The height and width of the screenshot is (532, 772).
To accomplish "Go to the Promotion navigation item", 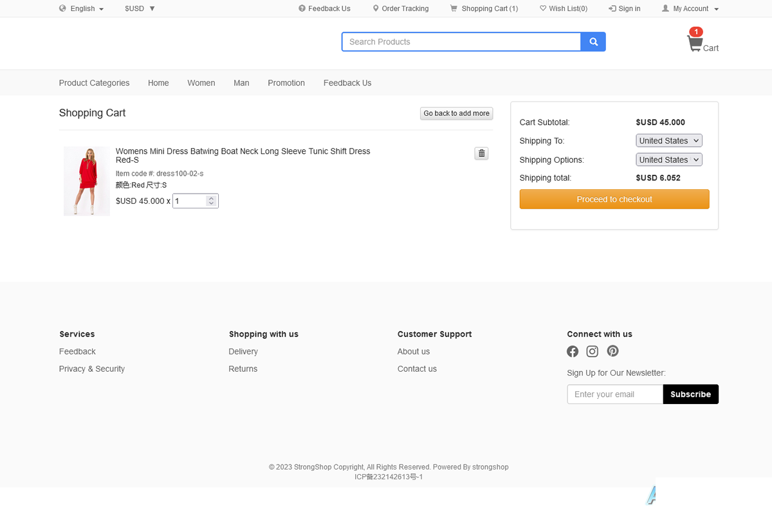I will pos(286,83).
